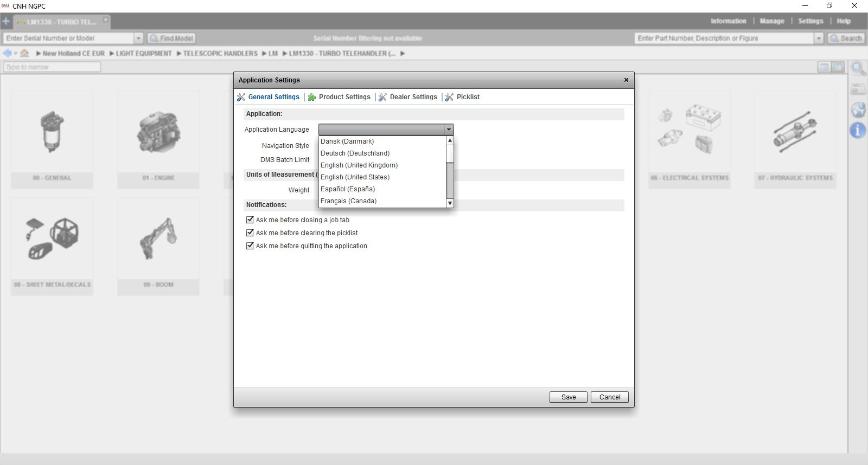Select Deutsch (Deutschland) language option

[382, 153]
